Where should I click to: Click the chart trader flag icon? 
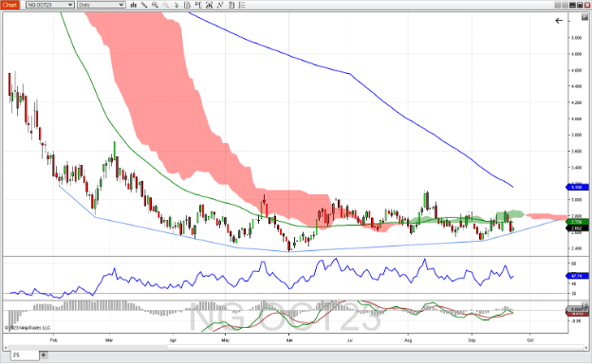[x=198, y=5]
